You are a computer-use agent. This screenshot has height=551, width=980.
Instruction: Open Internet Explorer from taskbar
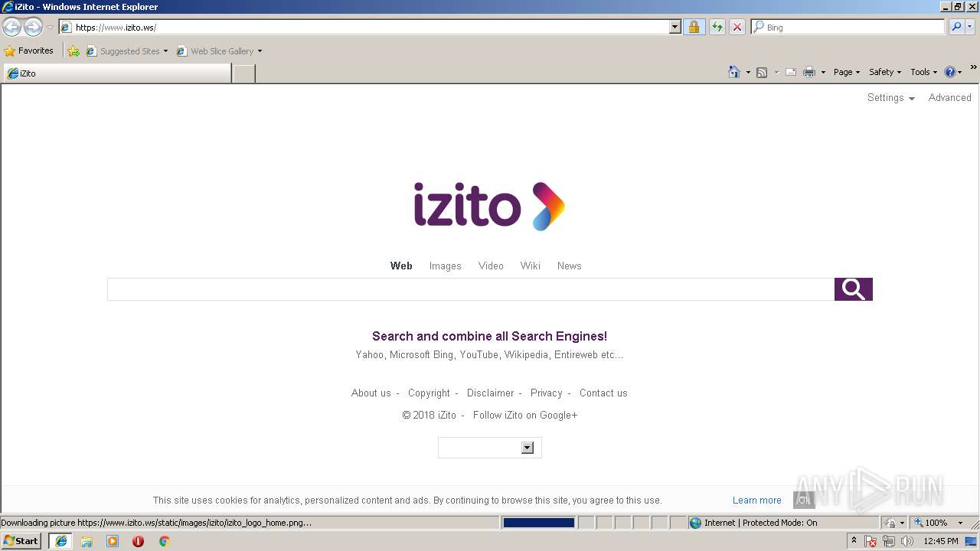(x=61, y=541)
